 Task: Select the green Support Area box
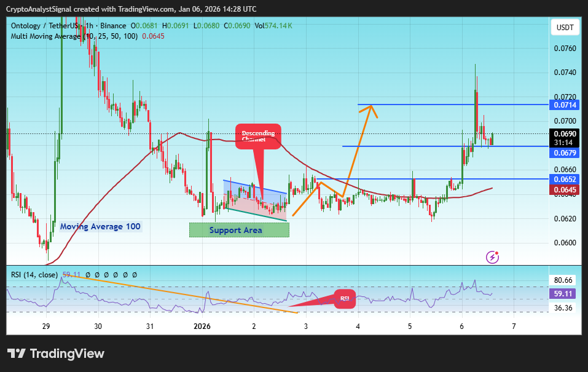pos(239,230)
